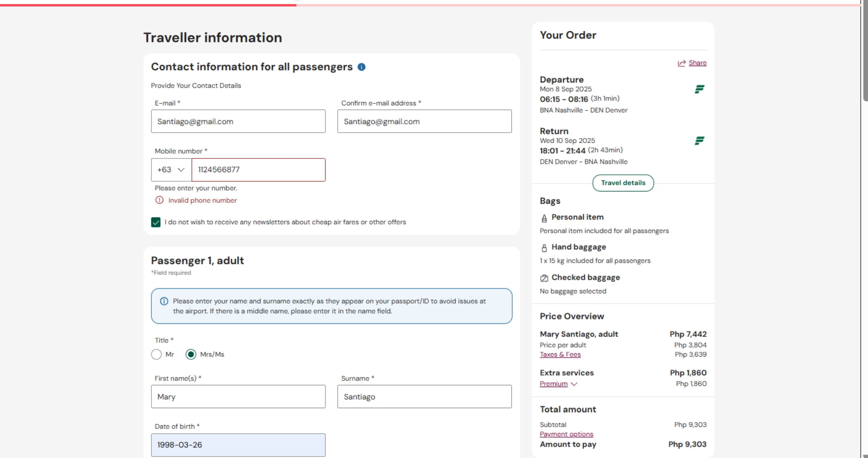Screen dimensions: 868x458
Task: Click the Share link
Action: (697, 63)
